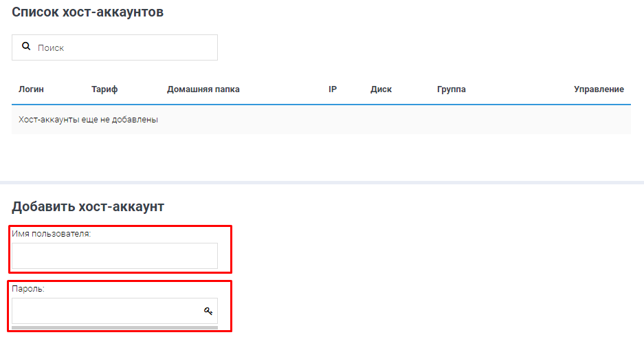Sort accounts by Тариф column header

coord(104,89)
